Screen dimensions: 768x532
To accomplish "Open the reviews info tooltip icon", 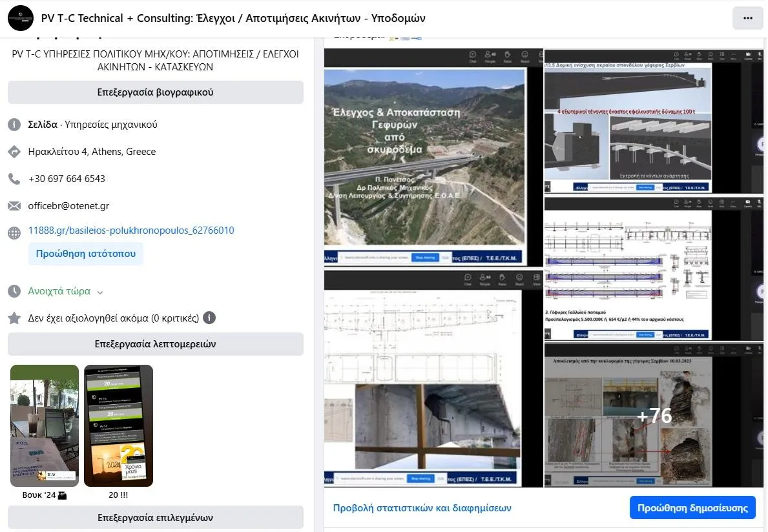I will click(209, 318).
